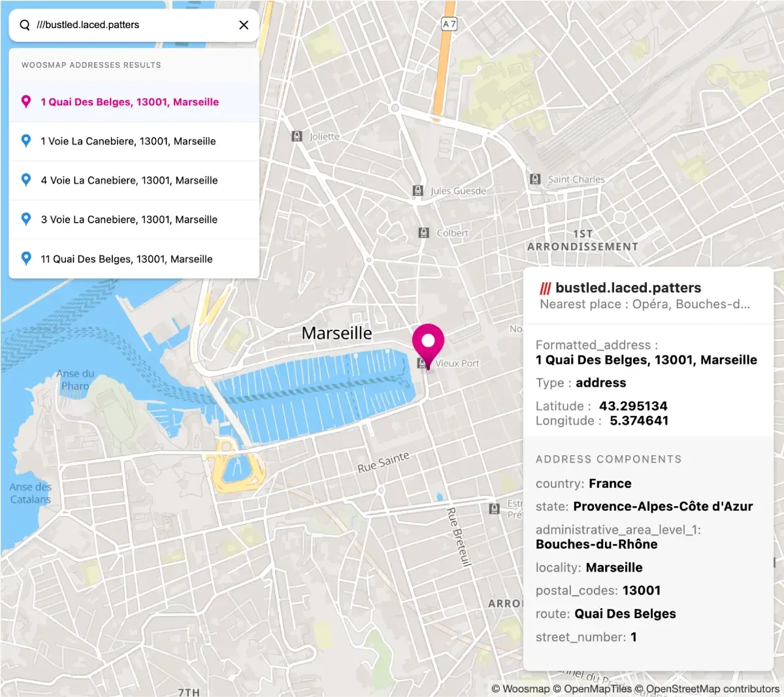Click the locality value Marseille

614,568
